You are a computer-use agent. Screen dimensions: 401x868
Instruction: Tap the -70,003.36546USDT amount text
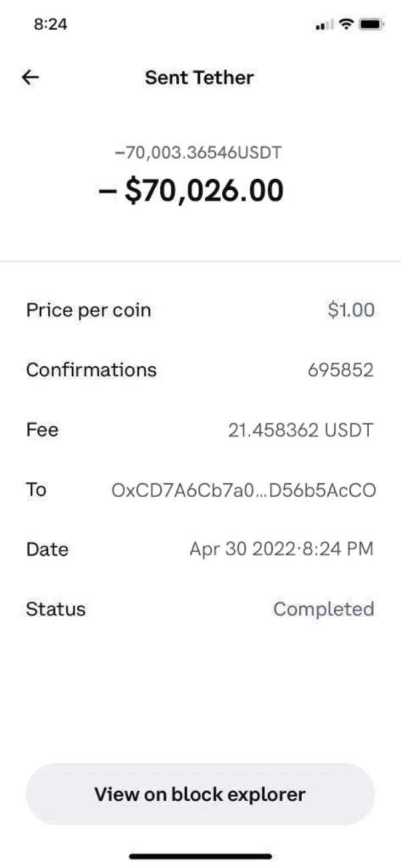pyautogui.click(x=198, y=152)
